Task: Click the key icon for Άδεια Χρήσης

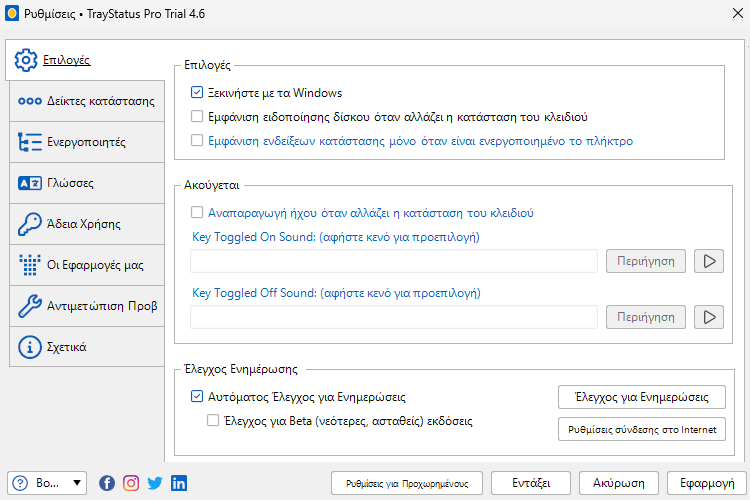Action: [x=30, y=224]
